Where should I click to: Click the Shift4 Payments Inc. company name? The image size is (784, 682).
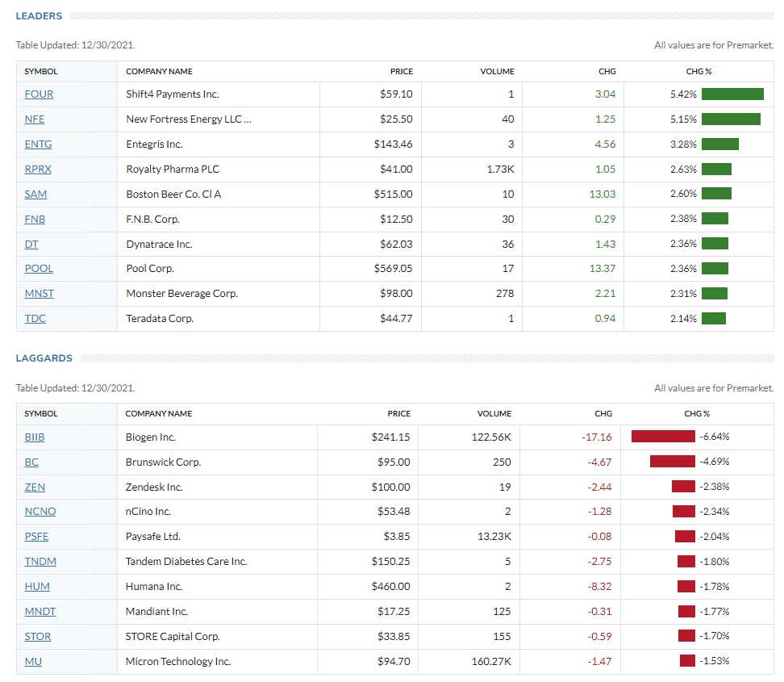[173, 94]
